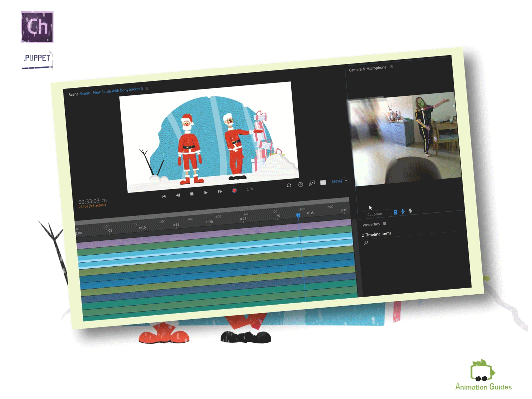Click the 0:20 mark on the time ruler

point(209,222)
